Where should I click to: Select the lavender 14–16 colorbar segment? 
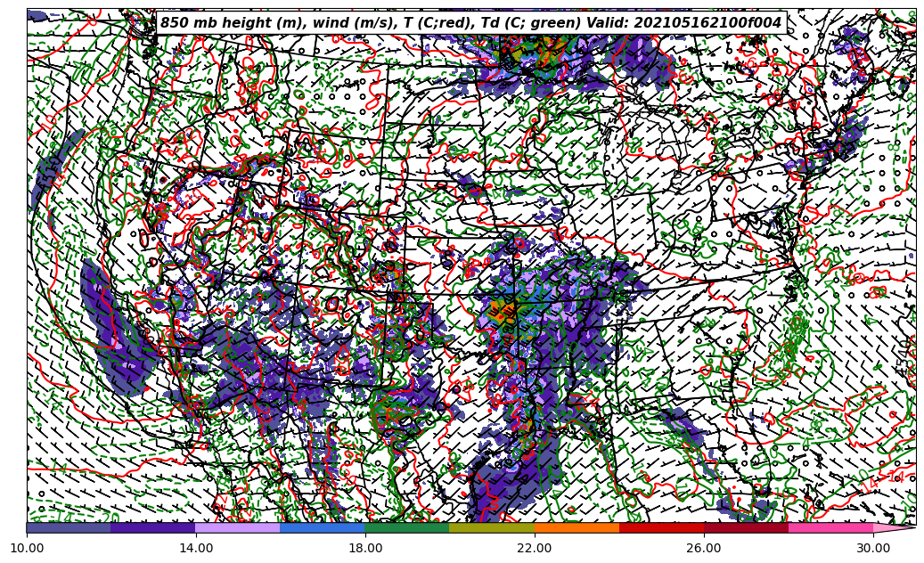238,528
